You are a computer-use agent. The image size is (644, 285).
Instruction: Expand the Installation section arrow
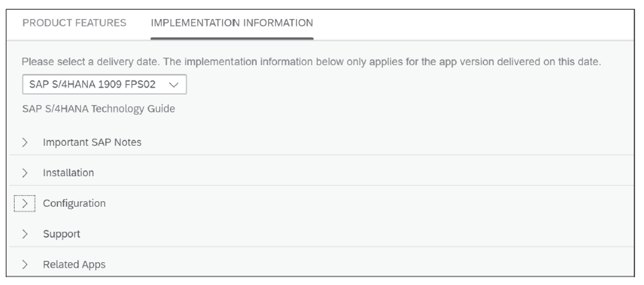pyautogui.click(x=25, y=173)
